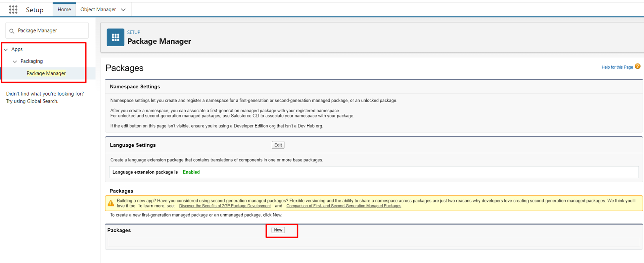Open the App Launcher grid icon
This screenshot has width=644, height=263.
(x=13, y=10)
